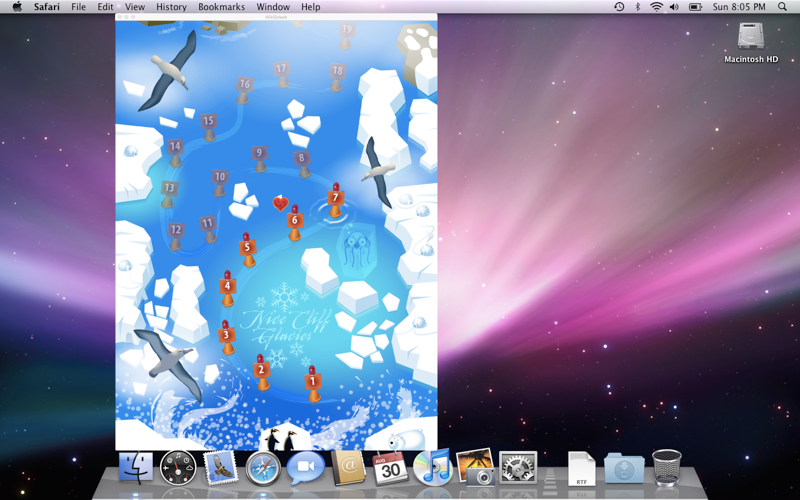Tap faded level 19 marker
The height and width of the screenshot is (500, 800).
click(x=346, y=35)
